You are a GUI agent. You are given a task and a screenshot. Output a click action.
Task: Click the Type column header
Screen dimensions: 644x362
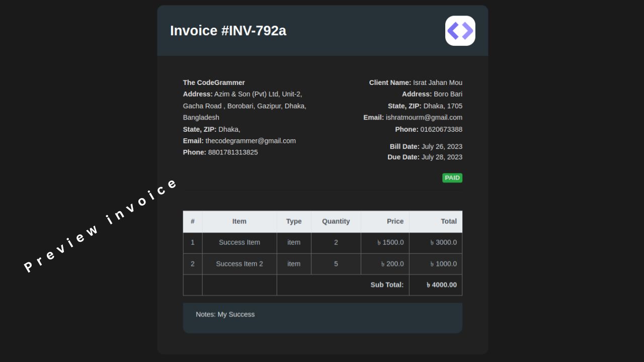click(294, 221)
